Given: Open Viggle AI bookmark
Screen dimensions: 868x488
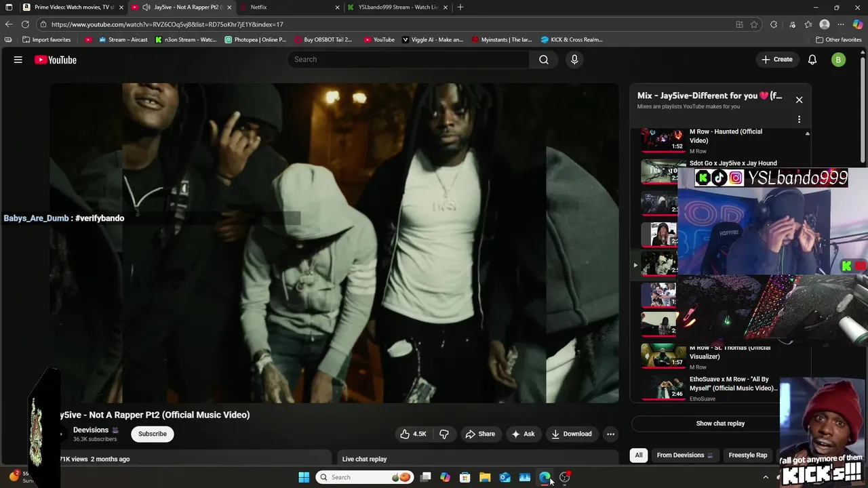Looking at the screenshot, I should 433,40.
